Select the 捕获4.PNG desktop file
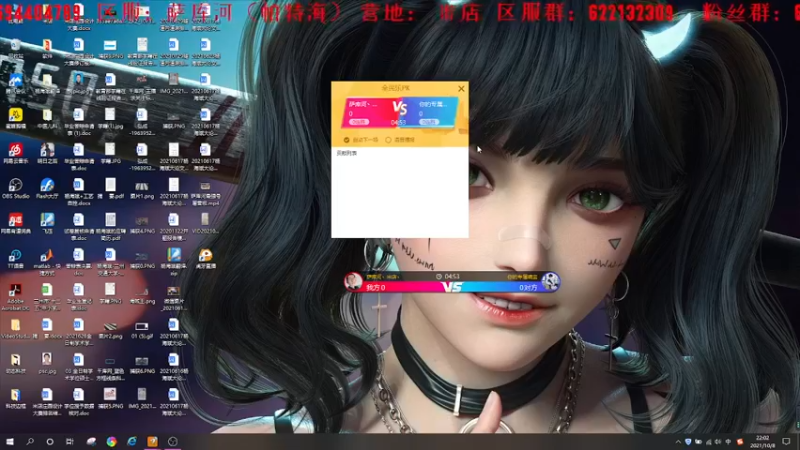 click(x=141, y=223)
